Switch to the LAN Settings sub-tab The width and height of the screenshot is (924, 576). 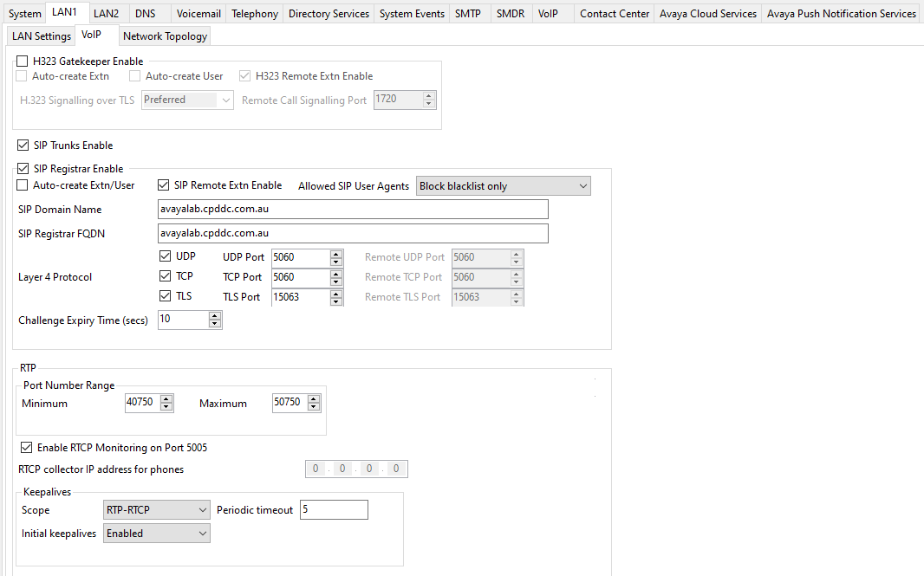click(x=42, y=36)
